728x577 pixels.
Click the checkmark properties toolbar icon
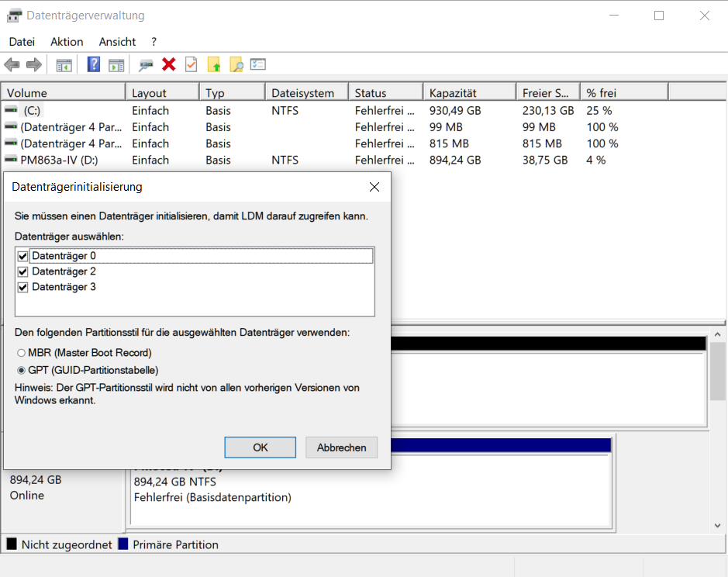click(x=191, y=64)
